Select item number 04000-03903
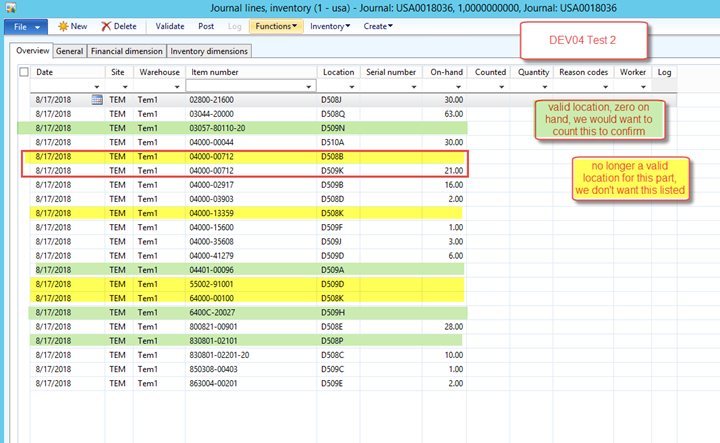The image size is (720, 443). pos(211,199)
